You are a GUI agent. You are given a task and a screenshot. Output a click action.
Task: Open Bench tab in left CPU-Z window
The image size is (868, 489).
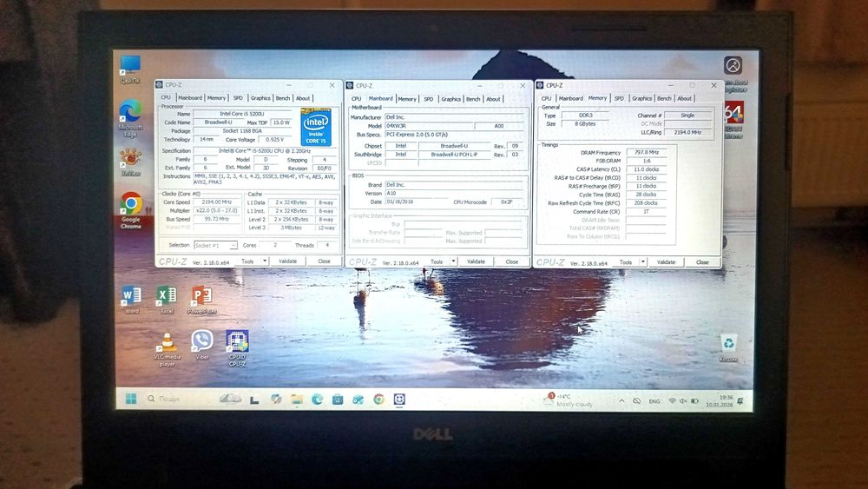click(283, 98)
